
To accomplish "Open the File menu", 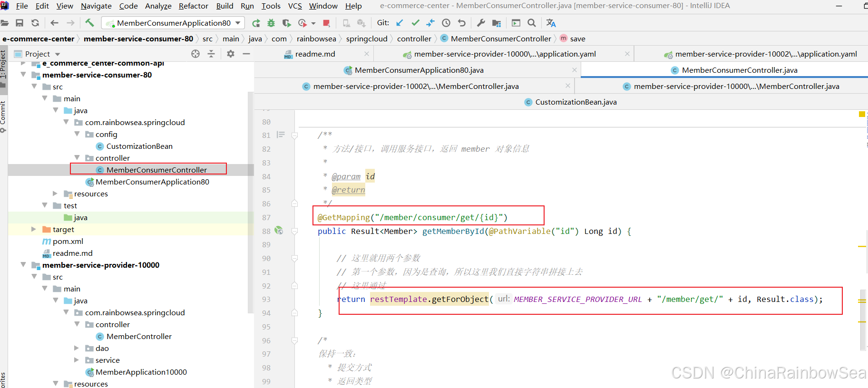I will click(22, 6).
